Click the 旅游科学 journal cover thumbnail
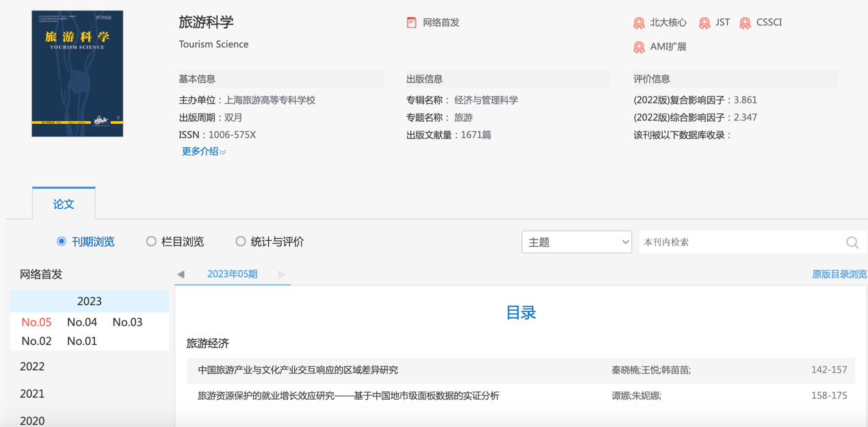Screen dimensions: 868x427 click(77, 74)
